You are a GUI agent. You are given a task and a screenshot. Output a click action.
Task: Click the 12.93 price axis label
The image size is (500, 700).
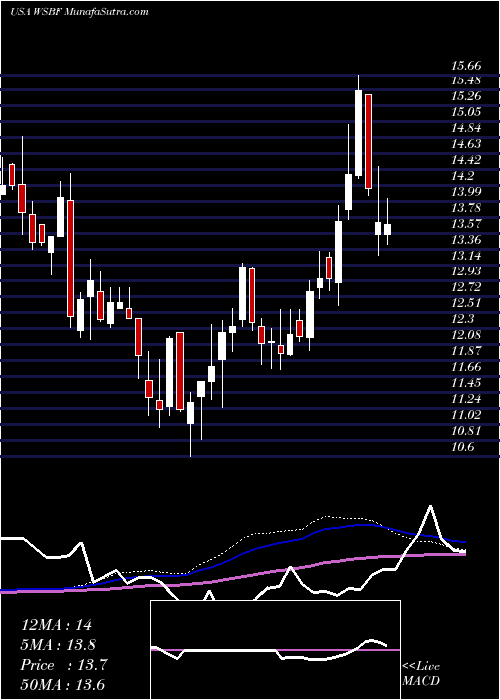coord(466,271)
